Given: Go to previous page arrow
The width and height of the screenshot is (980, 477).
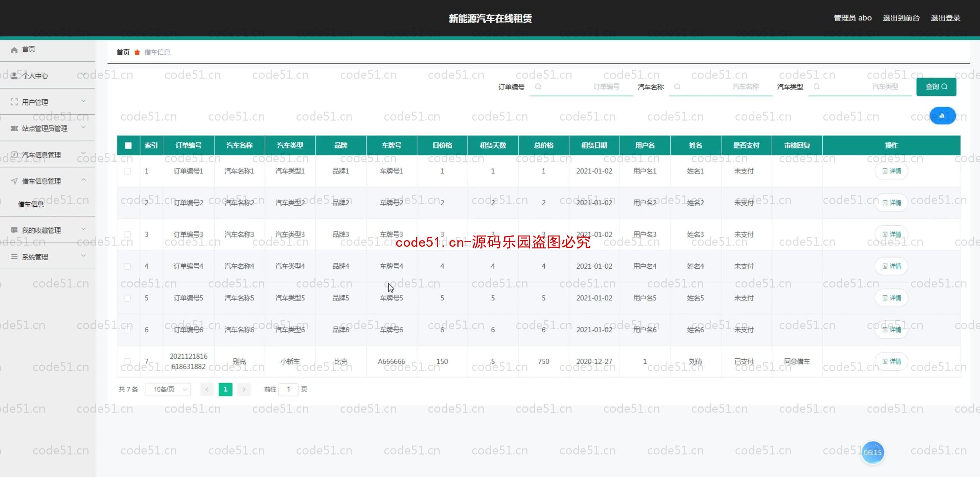Looking at the screenshot, I should pos(207,389).
